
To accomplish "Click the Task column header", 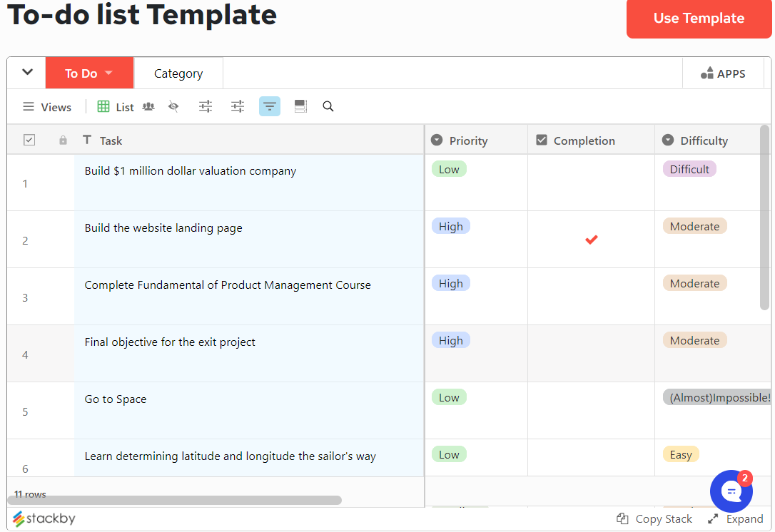I will 250,140.
